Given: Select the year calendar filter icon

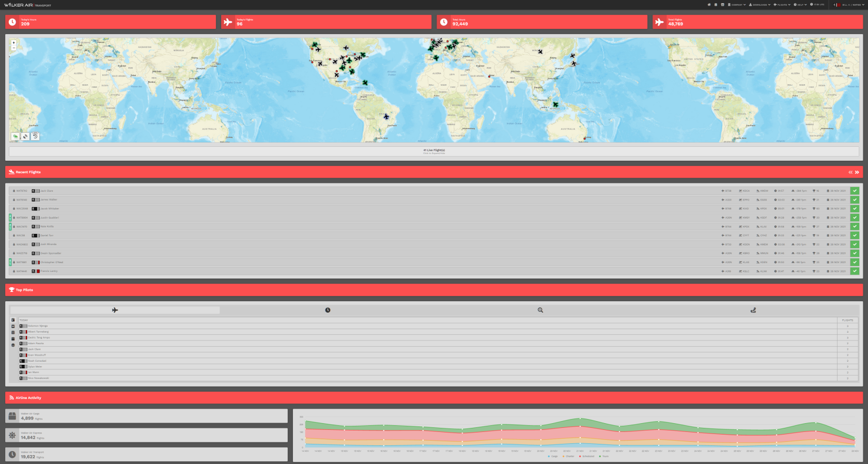Looking at the screenshot, I should click(13, 338).
